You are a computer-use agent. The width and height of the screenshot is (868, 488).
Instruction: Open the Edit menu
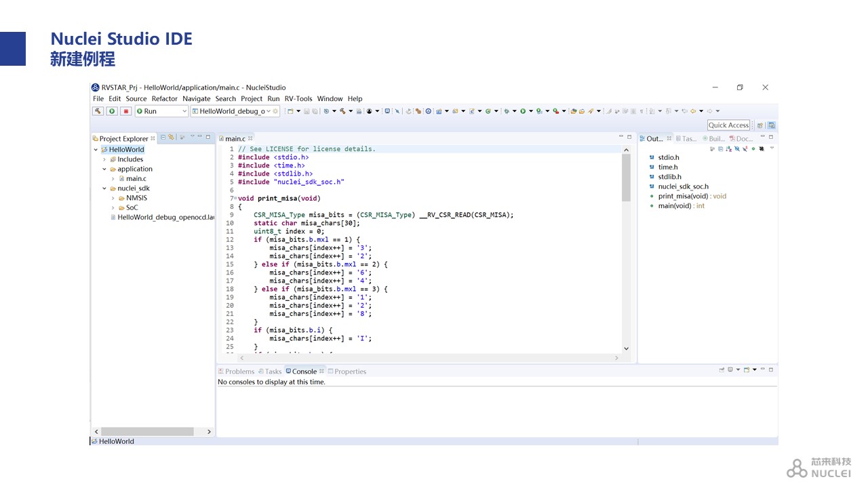[115, 98]
